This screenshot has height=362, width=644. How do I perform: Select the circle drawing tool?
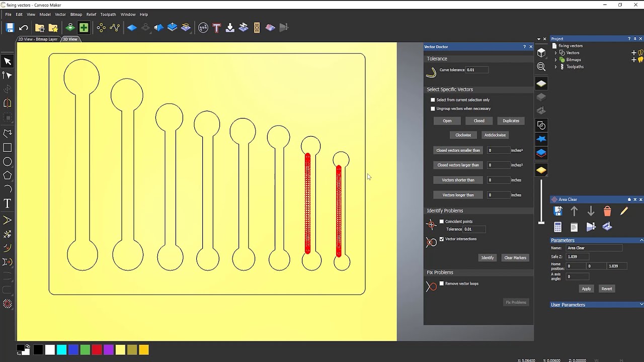point(8,161)
